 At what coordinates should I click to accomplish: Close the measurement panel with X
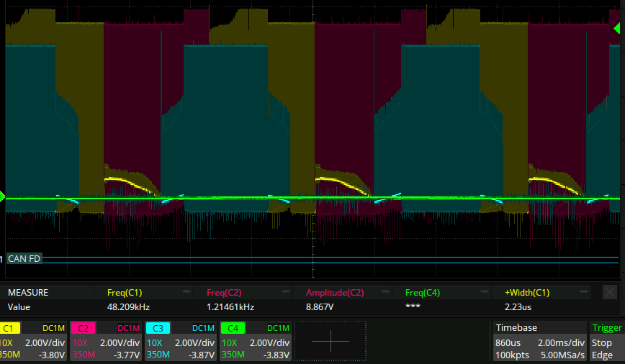point(609,293)
